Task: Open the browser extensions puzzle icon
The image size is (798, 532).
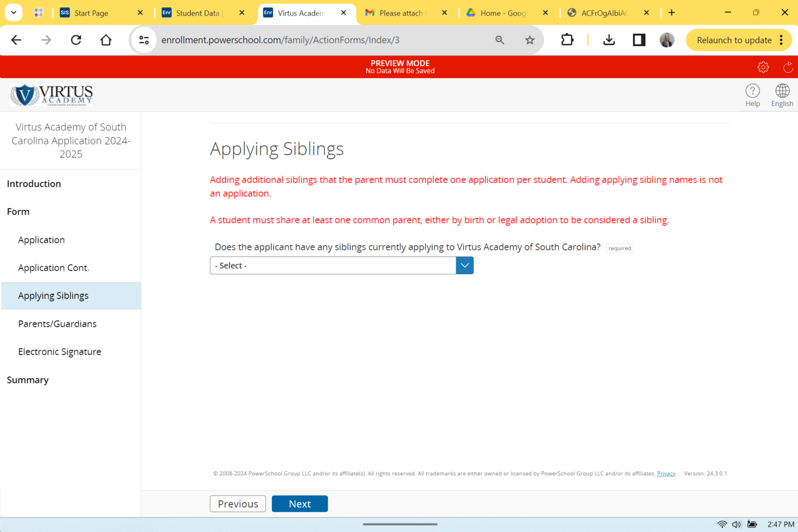Action: pyautogui.click(x=567, y=40)
